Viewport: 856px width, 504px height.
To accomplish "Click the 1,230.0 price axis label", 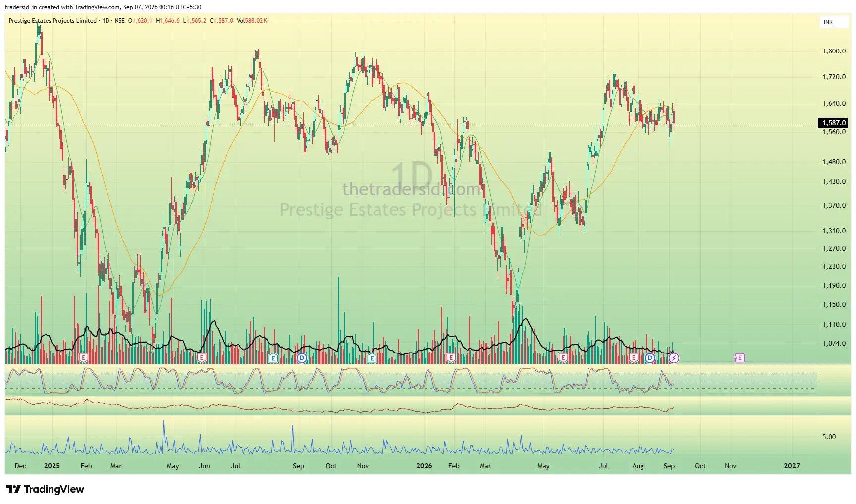I will (x=834, y=266).
